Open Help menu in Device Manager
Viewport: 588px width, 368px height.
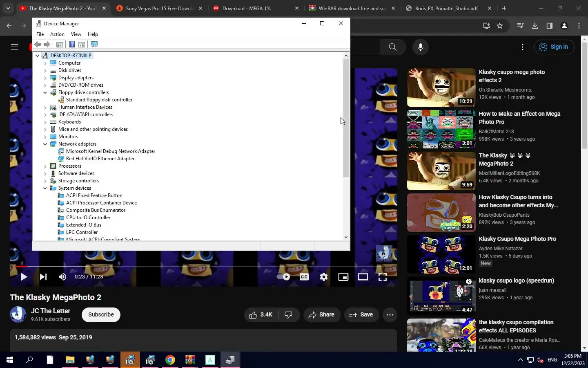(x=93, y=34)
